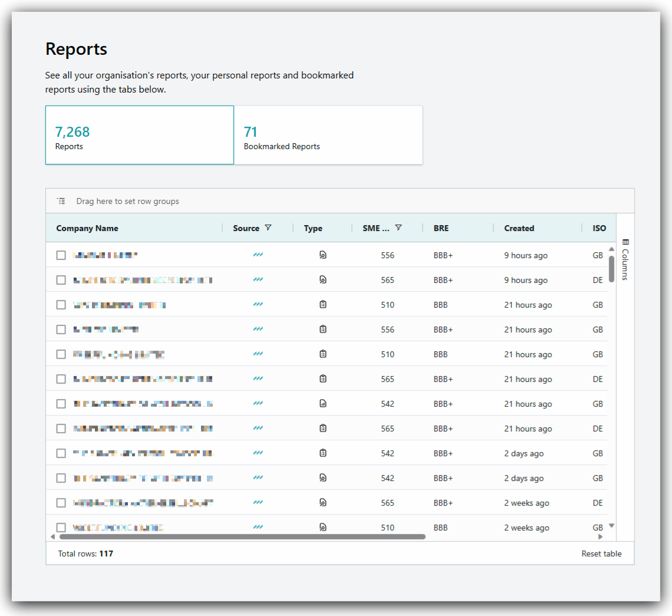Click the type icon in the 556, 9 hours ago row
The image size is (672, 616).
point(323,255)
